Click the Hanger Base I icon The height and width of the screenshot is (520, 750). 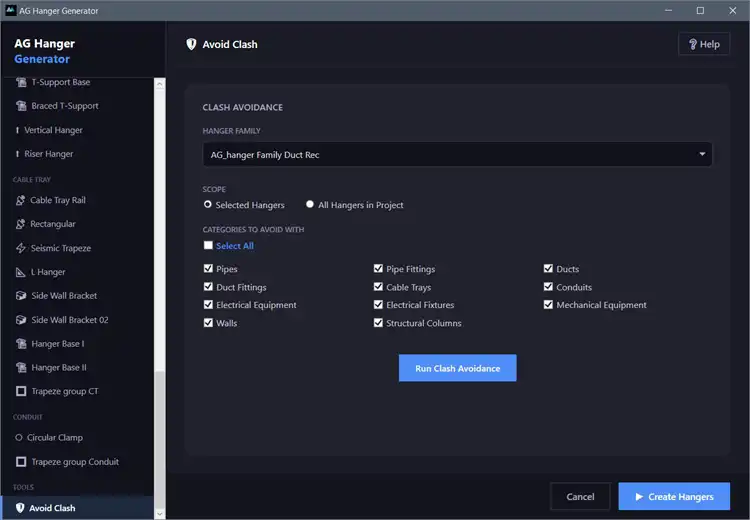coord(21,343)
